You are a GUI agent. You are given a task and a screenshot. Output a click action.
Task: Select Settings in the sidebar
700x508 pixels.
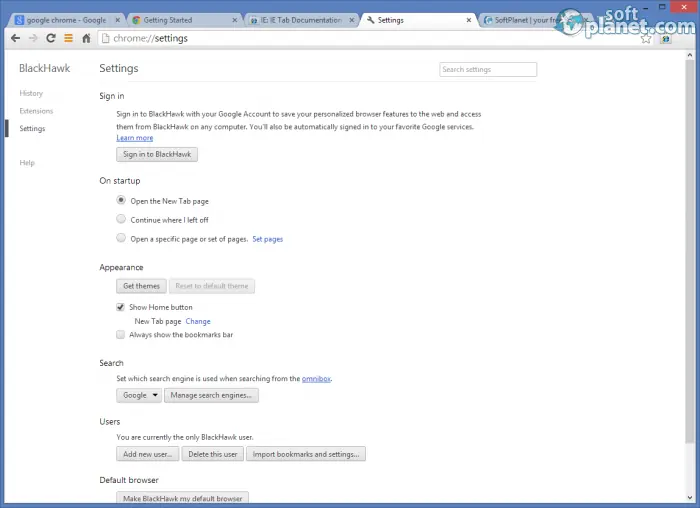point(32,129)
